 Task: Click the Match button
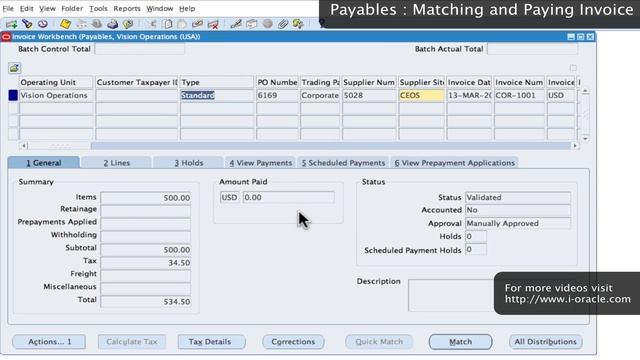[x=460, y=342]
